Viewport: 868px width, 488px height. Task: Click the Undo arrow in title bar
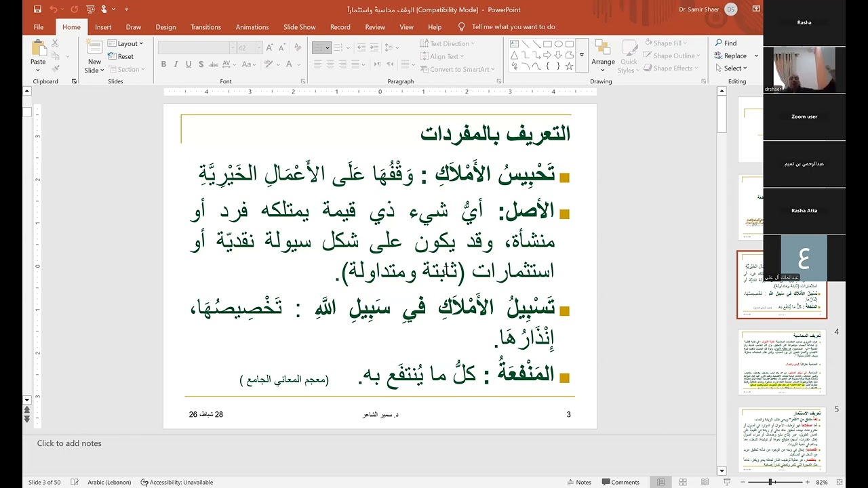click(54, 9)
